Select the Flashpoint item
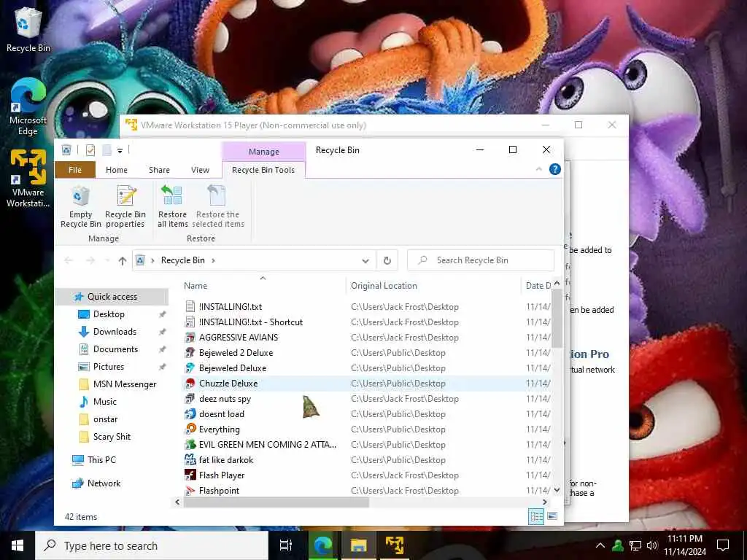The width and height of the screenshot is (747, 560). pyautogui.click(x=219, y=491)
